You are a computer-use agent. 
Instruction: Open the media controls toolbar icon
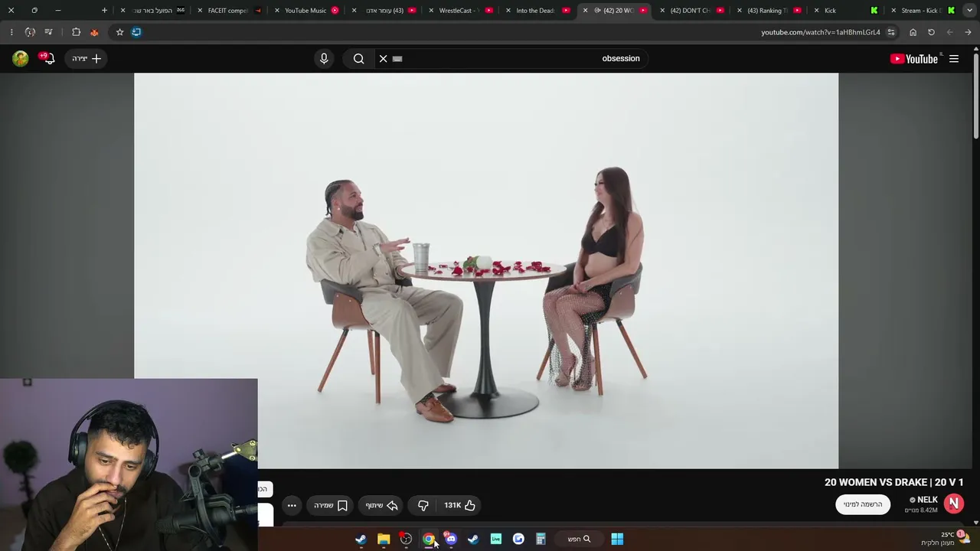point(48,32)
